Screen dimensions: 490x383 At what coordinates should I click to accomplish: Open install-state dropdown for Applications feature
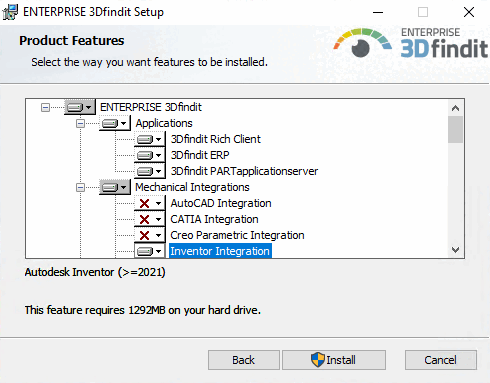115,123
